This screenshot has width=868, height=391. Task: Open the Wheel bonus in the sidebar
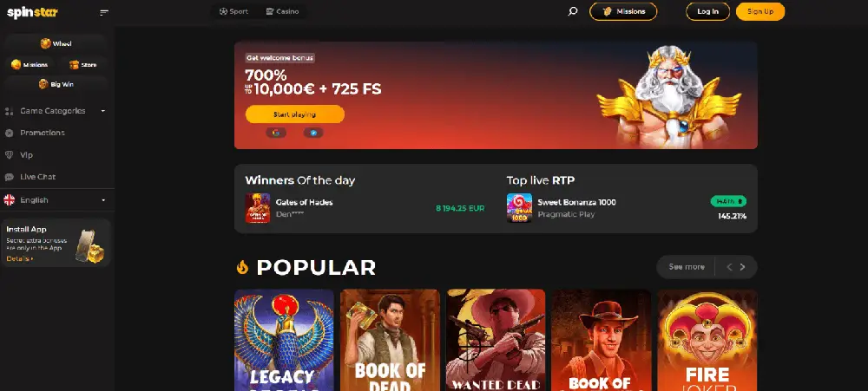[x=56, y=43]
